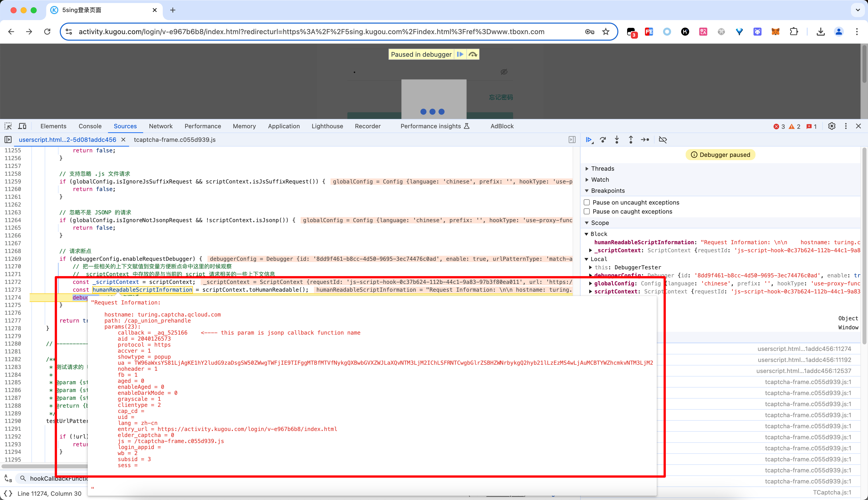Step over button in Paused in debugger overlay
Image resolution: width=868 pixels, height=500 pixels.
(x=473, y=54)
